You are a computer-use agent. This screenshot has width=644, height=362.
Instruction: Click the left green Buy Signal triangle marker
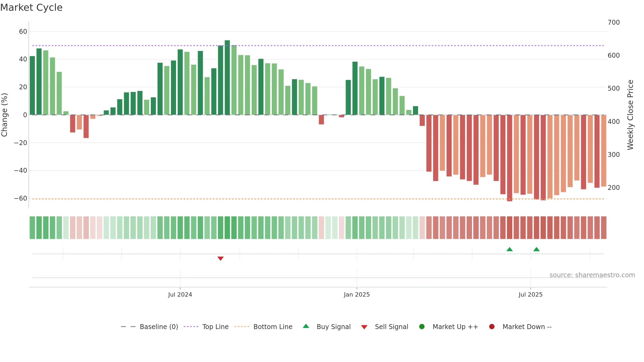tap(510, 249)
